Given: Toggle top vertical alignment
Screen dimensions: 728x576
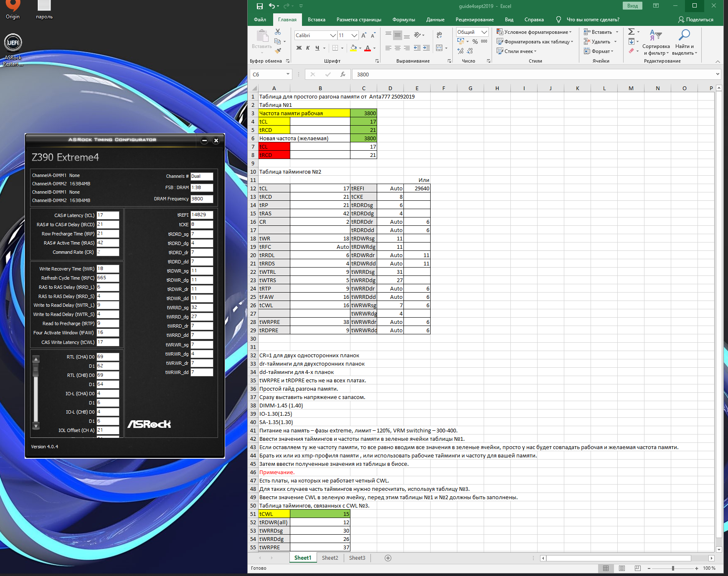Looking at the screenshot, I should [388, 35].
